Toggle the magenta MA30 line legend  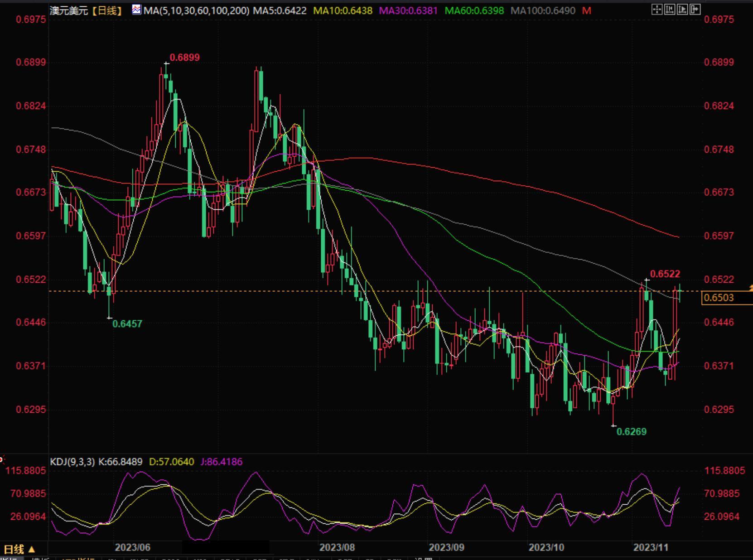[x=408, y=10]
